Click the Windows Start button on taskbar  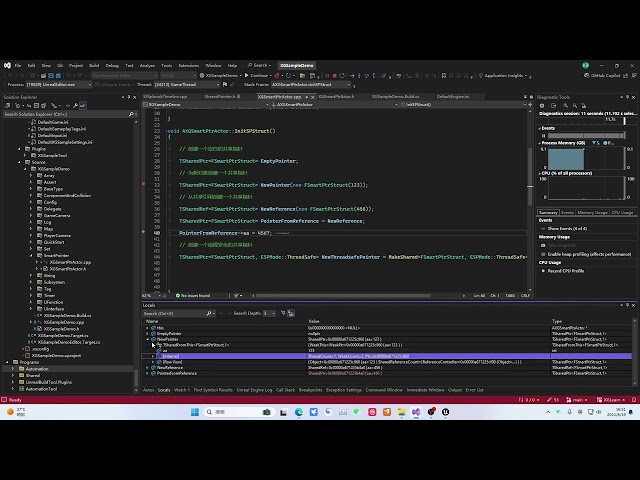click(x=195, y=412)
